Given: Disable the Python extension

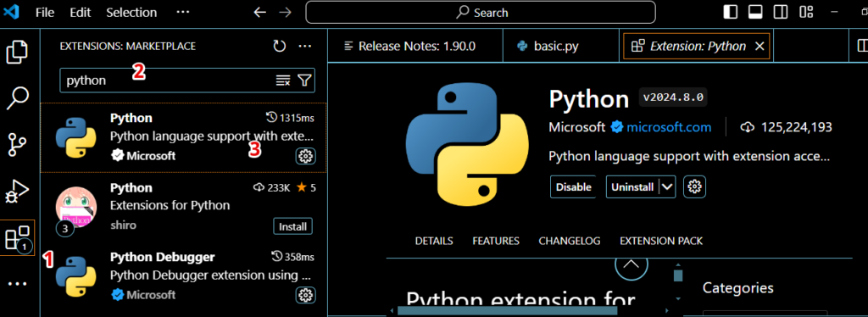Looking at the screenshot, I should tap(573, 187).
